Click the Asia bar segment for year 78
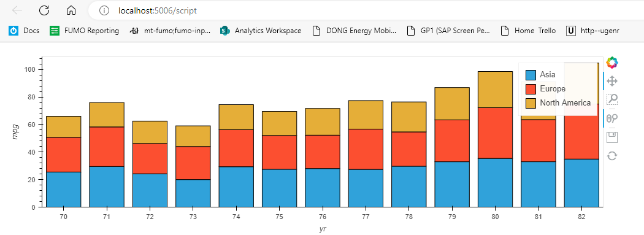 coord(408,187)
